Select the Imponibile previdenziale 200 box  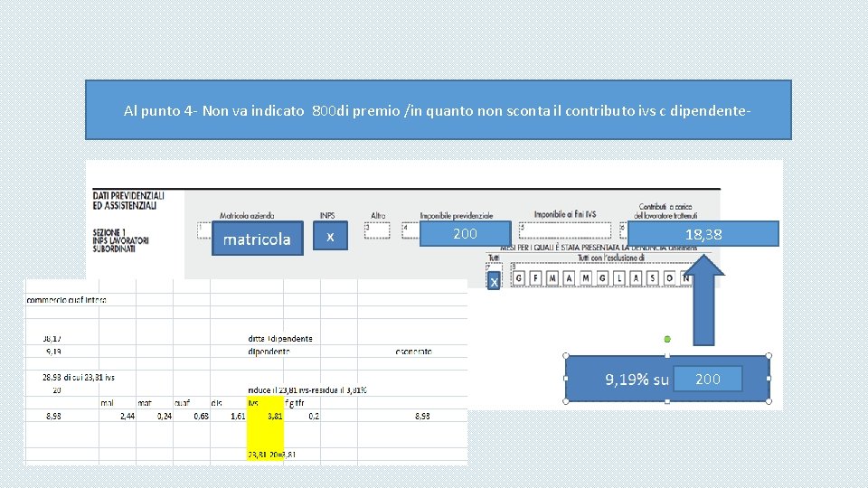tap(465, 233)
